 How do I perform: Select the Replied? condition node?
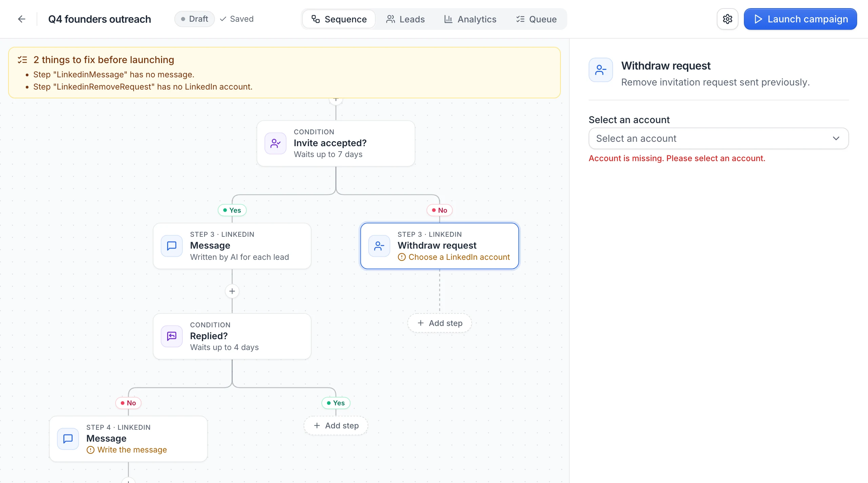pyautogui.click(x=232, y=336)
